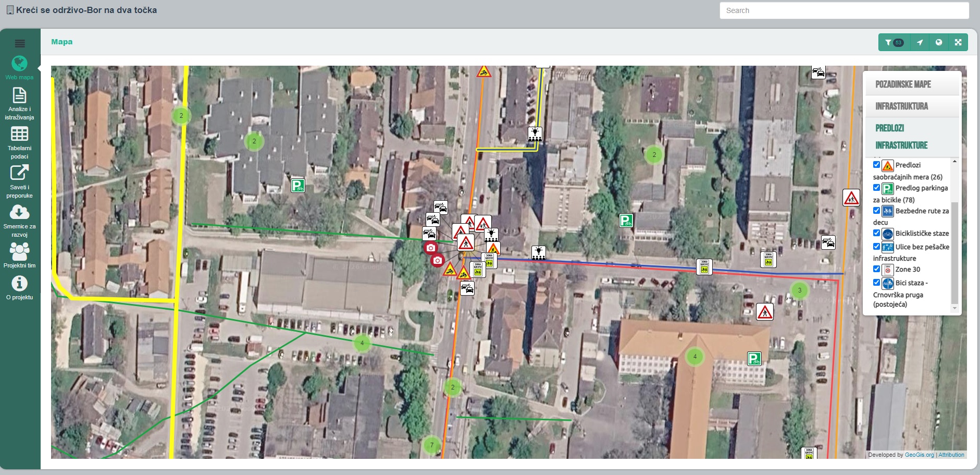This screenshot has height=475, width=980.
Task: Uncheck Biciklističke staze layer checkbox
Action: pos(876,233)
